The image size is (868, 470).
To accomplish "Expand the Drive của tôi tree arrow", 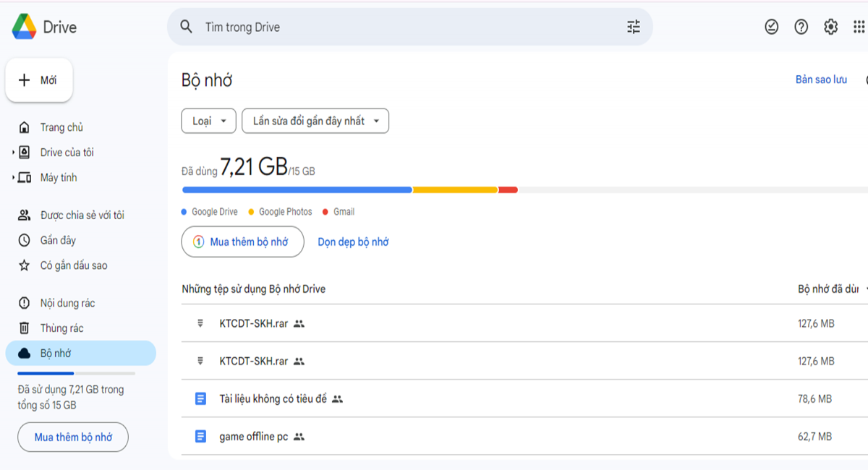I will [13, 153].
